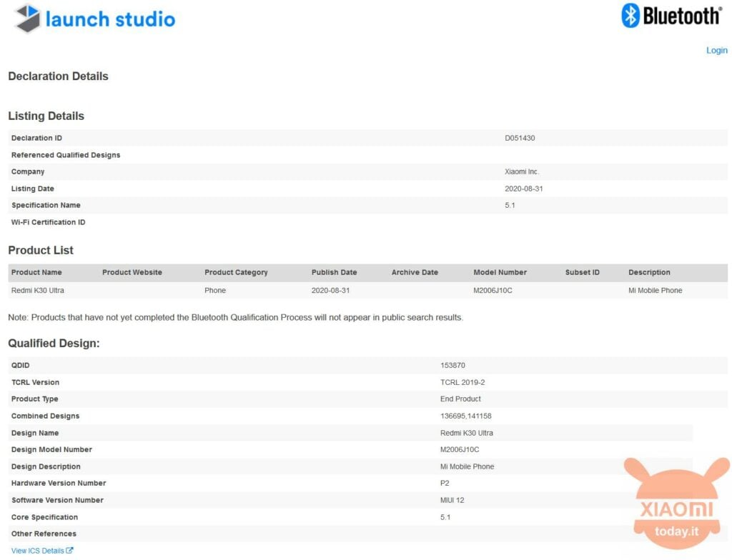This screenshot has width=732, height=560.
Task: Click the End Product value
Action: (x=460, y=399)
